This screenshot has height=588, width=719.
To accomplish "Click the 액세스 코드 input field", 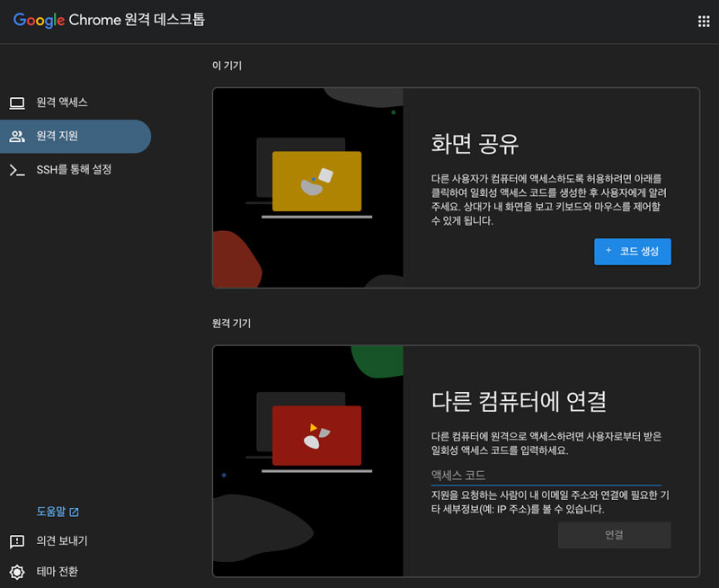I will click(x=546, y=476).
